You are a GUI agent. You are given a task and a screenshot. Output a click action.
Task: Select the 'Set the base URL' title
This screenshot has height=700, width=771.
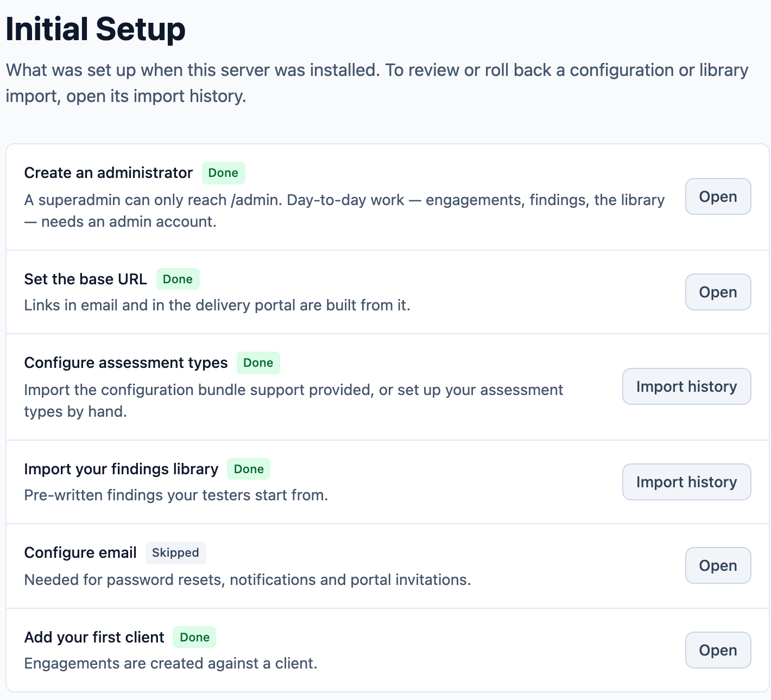pos(86,279)
